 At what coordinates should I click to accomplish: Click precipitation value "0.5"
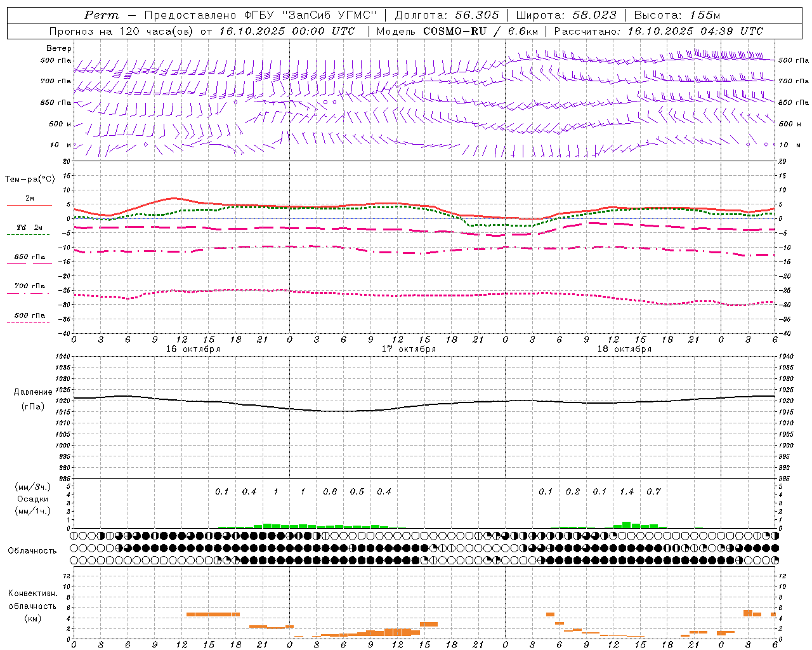pos(357,492)
